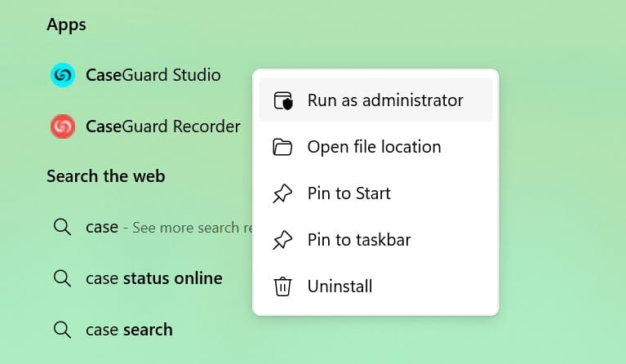Choose the Pin to Start option
The height and width of the screenshot is (364, 626).
click(349, 193)
